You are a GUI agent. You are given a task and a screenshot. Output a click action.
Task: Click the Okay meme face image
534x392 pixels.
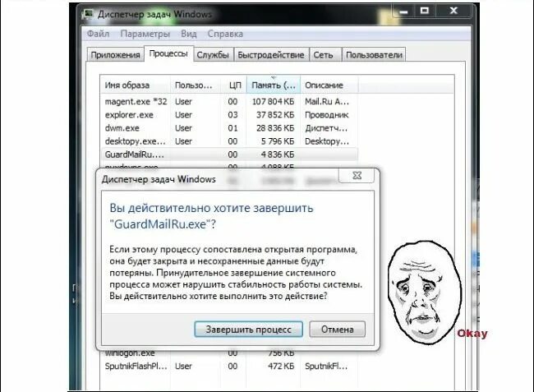click(426, 293)
